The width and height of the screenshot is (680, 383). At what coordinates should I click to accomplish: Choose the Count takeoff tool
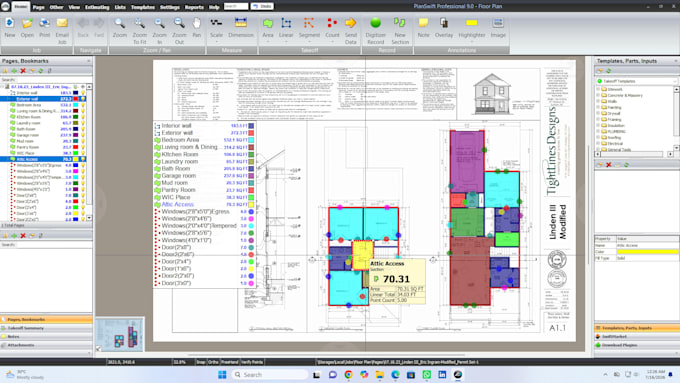[332, 29]
